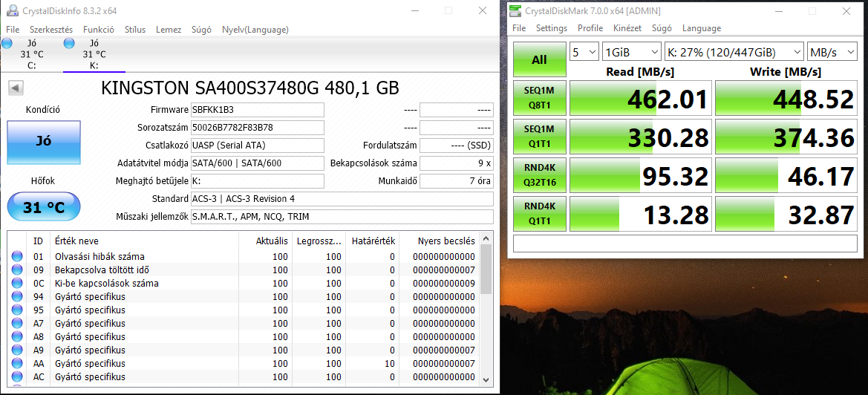Open the Lemez menu

[169, 29]
